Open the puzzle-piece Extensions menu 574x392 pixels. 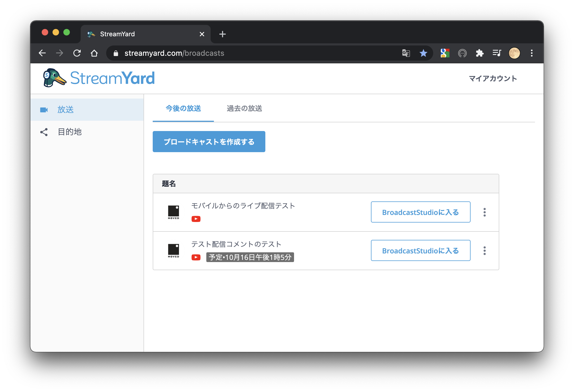click(480, 53)
